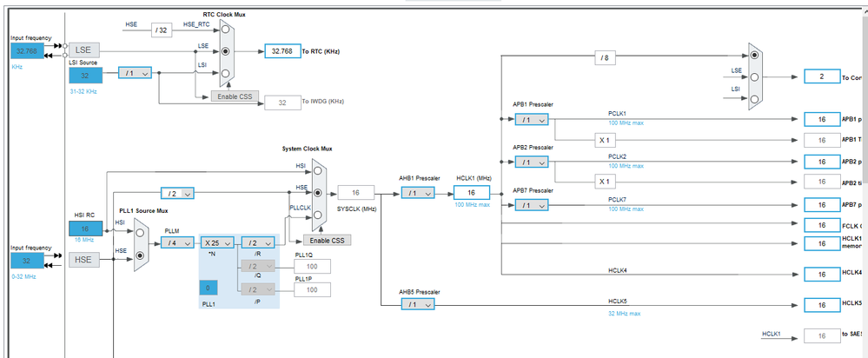Select LSE in the Cortex timer mux

pos(754,77)
